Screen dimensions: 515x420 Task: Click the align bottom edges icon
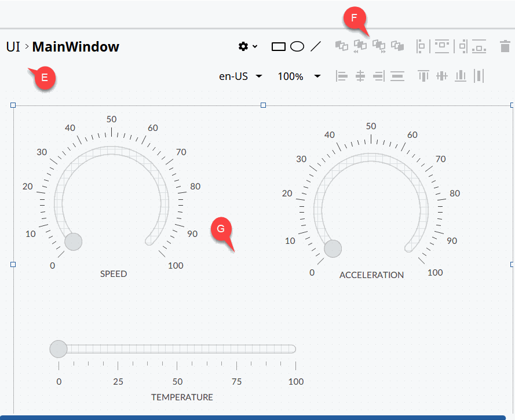(x=461, y=76)
